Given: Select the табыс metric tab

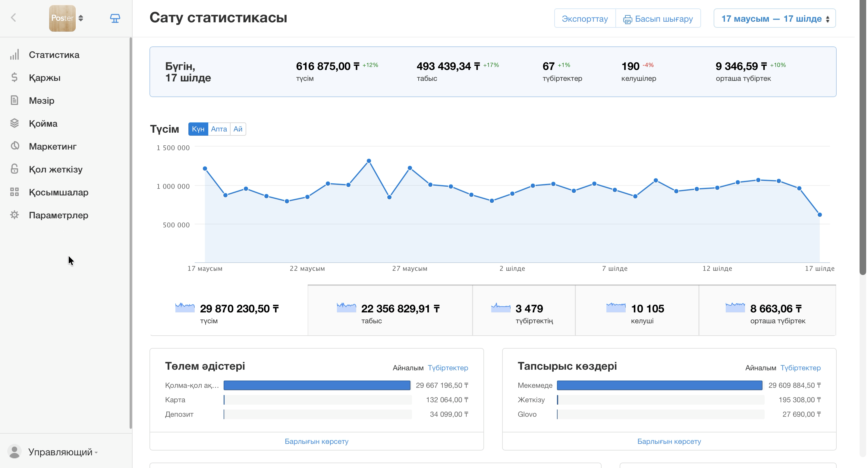Looking at the screenshot, I should pyautogui.click(x=390, y=311).
